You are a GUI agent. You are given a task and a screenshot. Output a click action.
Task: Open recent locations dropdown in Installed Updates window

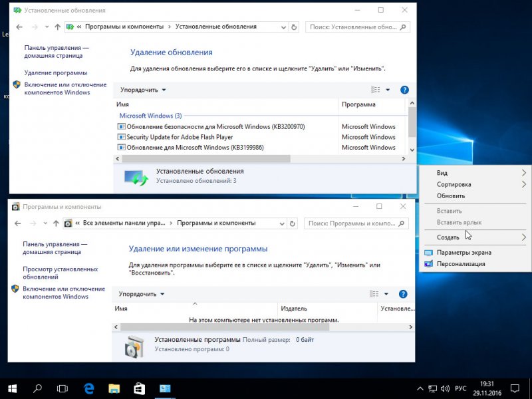[x=47, y=27]
